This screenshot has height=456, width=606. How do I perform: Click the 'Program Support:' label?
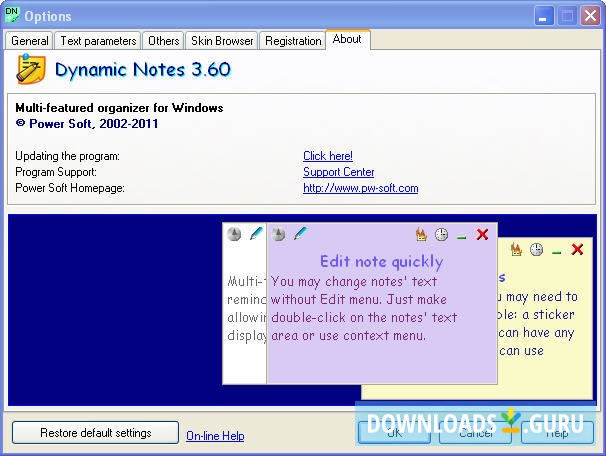click(x=56, y=172)
